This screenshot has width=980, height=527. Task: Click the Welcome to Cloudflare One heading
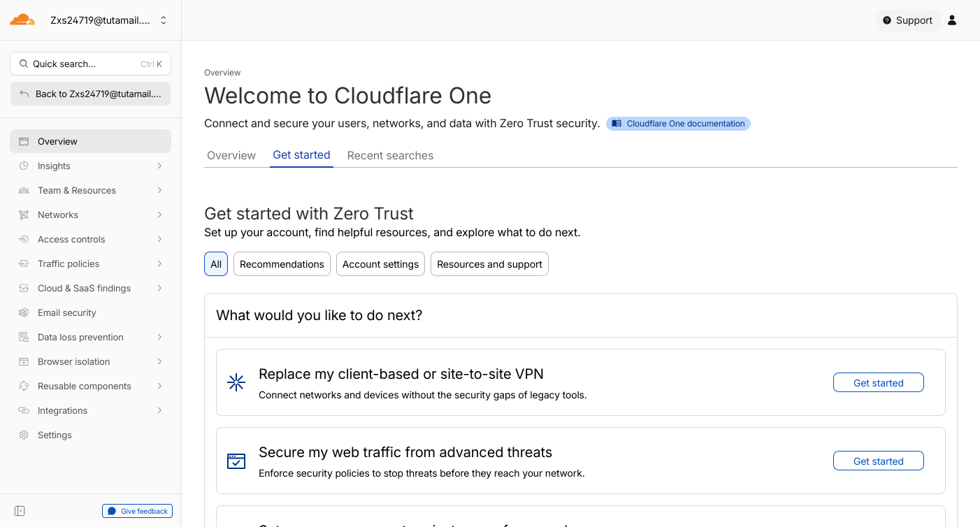(x=347, y=96)
